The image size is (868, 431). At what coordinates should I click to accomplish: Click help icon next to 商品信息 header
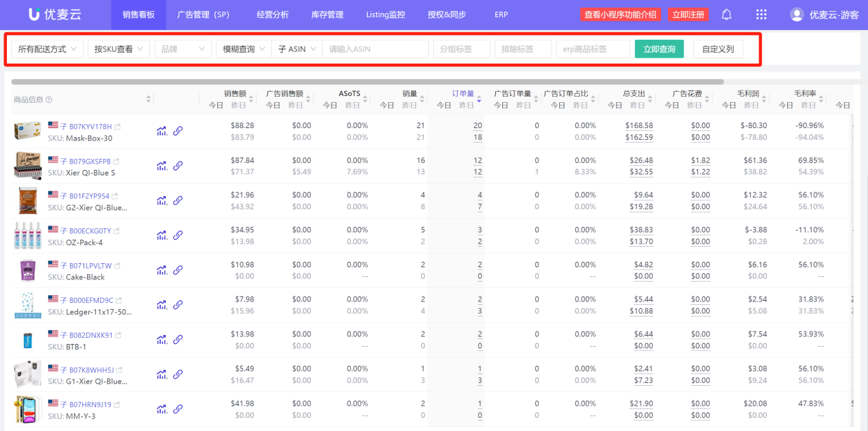tap(49, 100)
